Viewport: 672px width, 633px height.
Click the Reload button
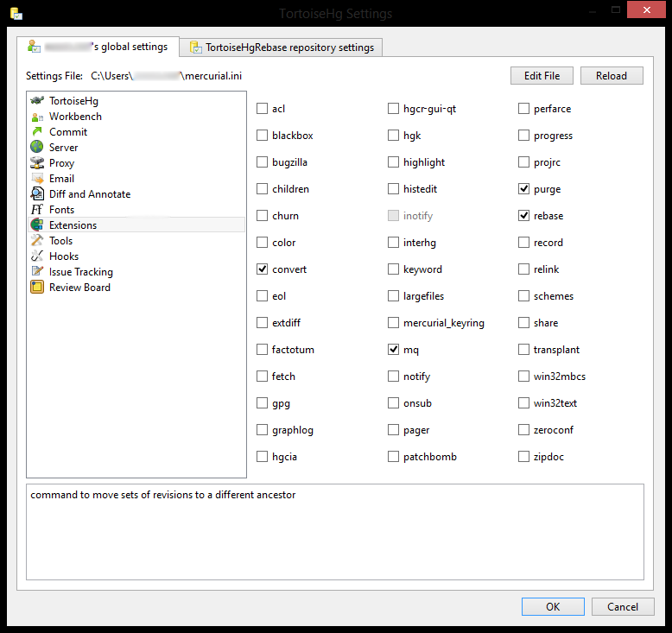pyautogui.click(x=612, y=76)
